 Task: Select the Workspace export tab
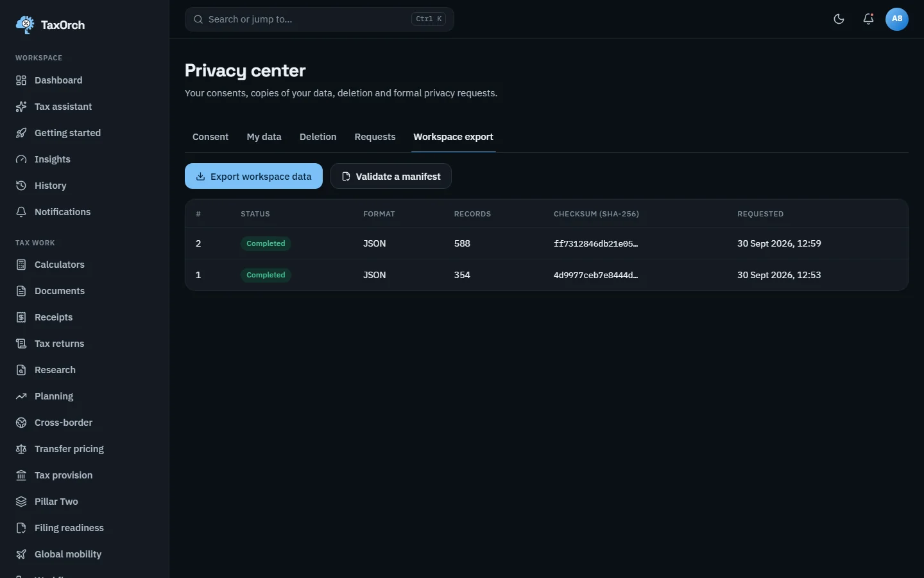pyautogui.click(x=453, y=137)
